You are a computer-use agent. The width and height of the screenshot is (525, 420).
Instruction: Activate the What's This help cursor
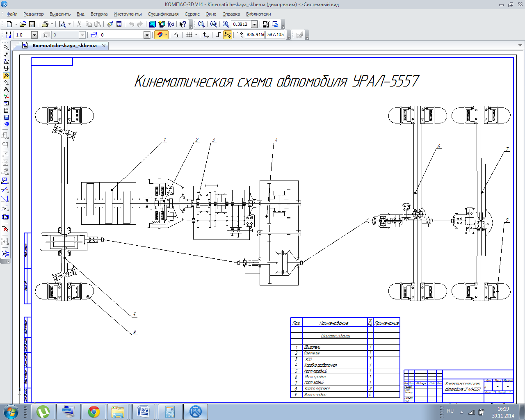tap(183, 24)
